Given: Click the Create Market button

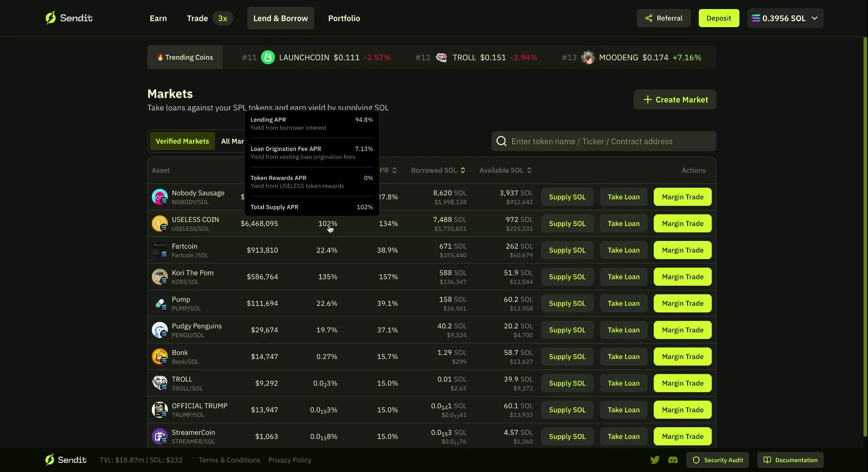Looking at the screenshot, I should (x=675, y=99).
